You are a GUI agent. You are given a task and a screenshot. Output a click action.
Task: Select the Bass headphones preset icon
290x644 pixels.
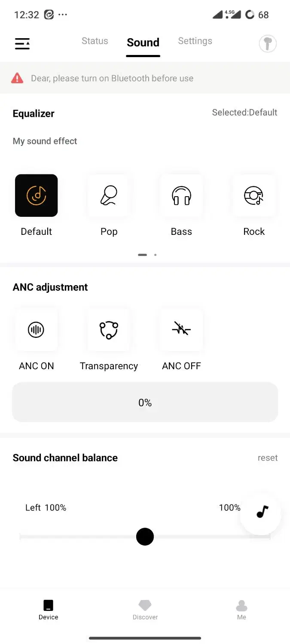[181, 195]
